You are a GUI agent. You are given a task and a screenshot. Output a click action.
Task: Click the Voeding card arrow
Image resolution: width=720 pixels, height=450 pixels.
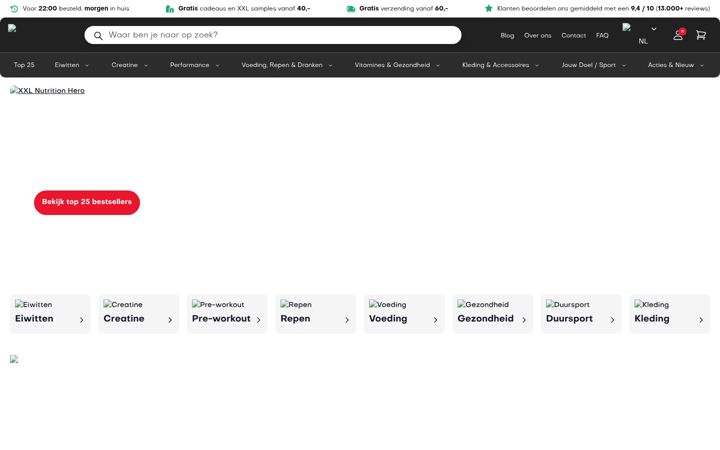(435, 320)
